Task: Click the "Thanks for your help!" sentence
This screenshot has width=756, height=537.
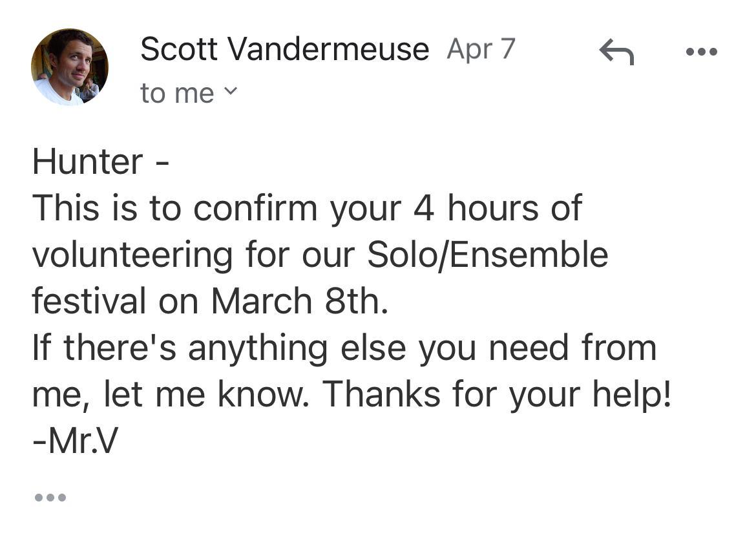Action: pyautogui.click(x=497, y=394)
